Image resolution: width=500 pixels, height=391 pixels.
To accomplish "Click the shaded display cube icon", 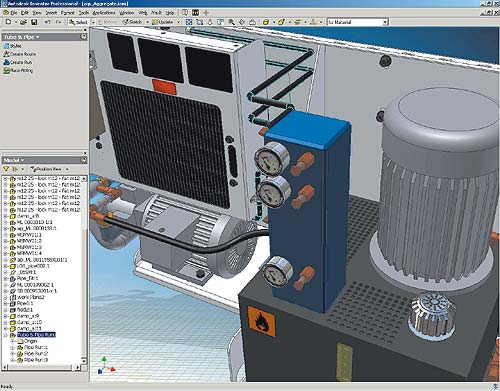I will coord(266,22).
